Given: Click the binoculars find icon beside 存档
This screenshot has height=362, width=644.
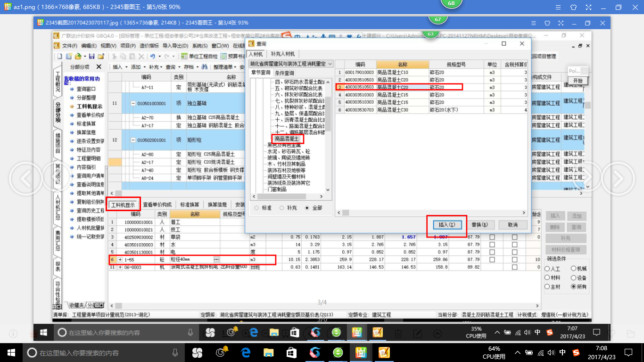Looking at the screenshot, I should tap(204, 67).
